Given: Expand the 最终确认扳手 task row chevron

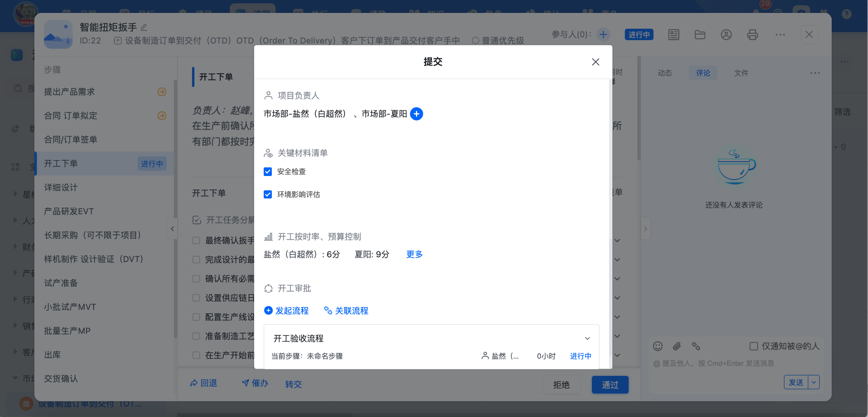Looking at the screenshot, I should coord(618,241).
